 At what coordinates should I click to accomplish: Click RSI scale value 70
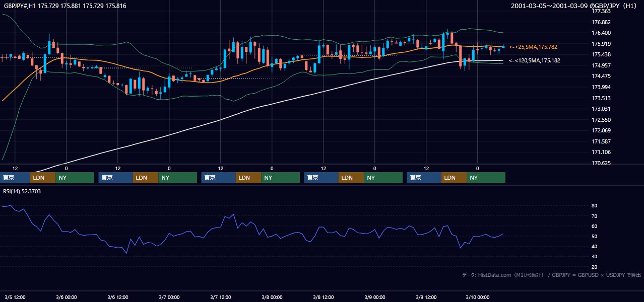click(595, 216)
